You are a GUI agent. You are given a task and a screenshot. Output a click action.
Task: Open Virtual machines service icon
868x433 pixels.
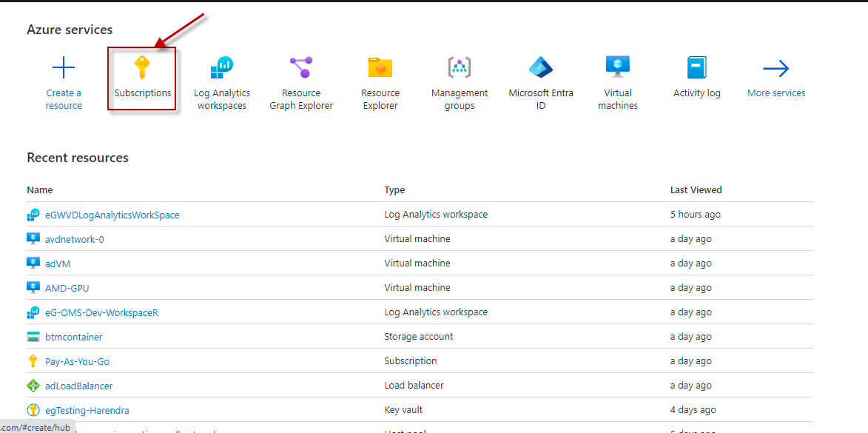(618, 67)
